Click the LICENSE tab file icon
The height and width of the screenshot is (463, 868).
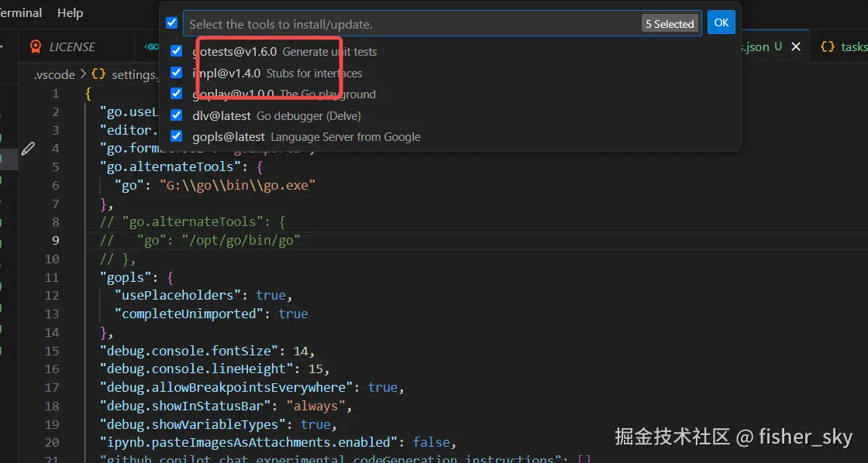click(x=36, y=47)
